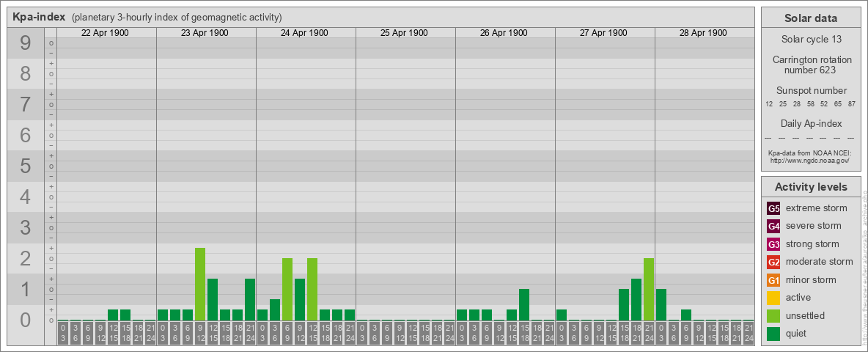Click Kp scale number 5
The image size is (868, 352).
26,166
